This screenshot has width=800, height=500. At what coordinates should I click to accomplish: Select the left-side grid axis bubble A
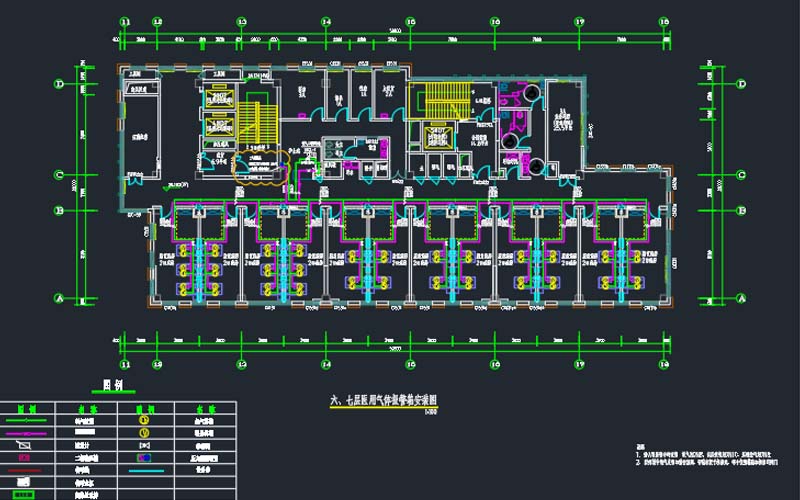click(59, 298)
